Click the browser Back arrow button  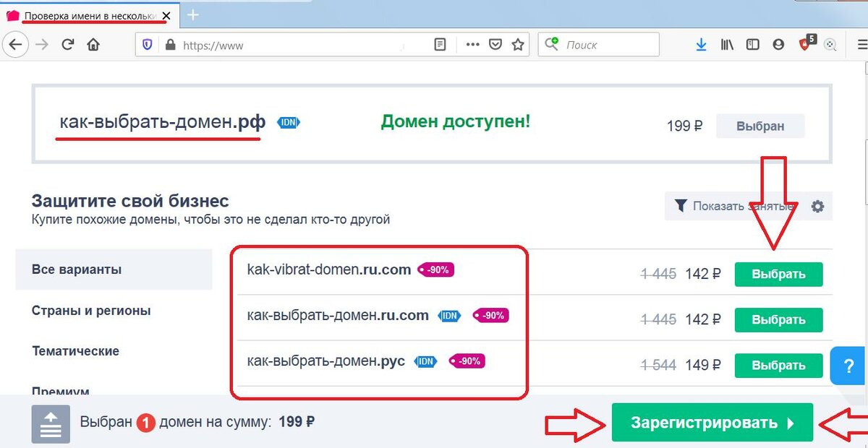tap(15, 45)
